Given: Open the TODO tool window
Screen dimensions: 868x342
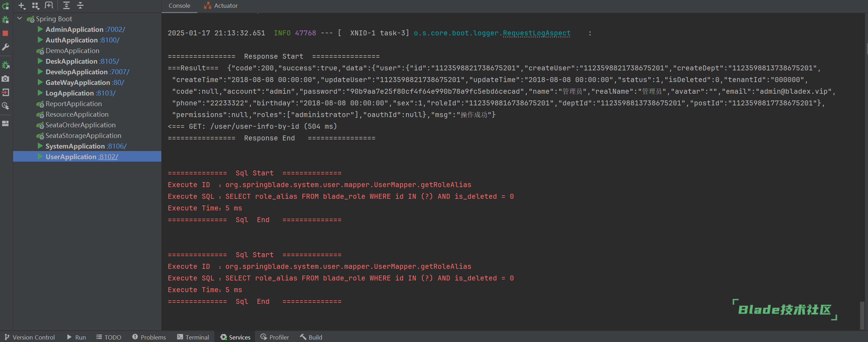Looking at the screenshot, I should pos(109,337).
